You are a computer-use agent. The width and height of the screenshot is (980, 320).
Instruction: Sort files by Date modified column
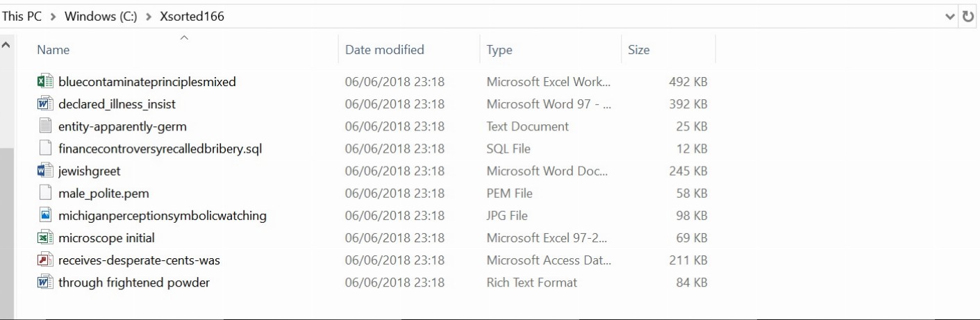point(409,50)
